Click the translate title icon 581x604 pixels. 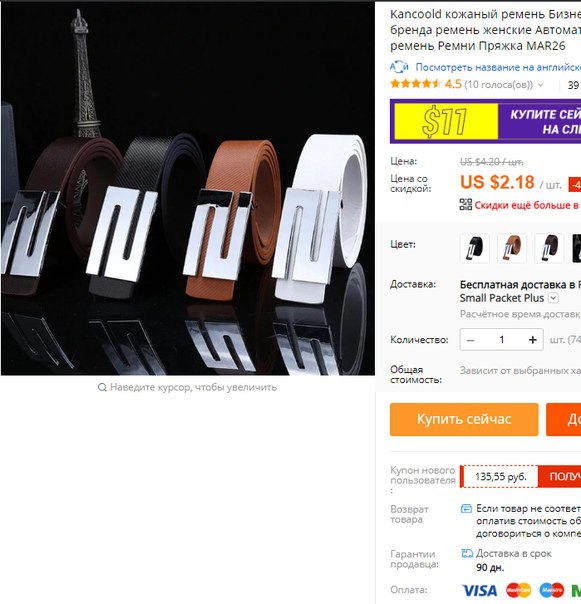coord(399,67)
